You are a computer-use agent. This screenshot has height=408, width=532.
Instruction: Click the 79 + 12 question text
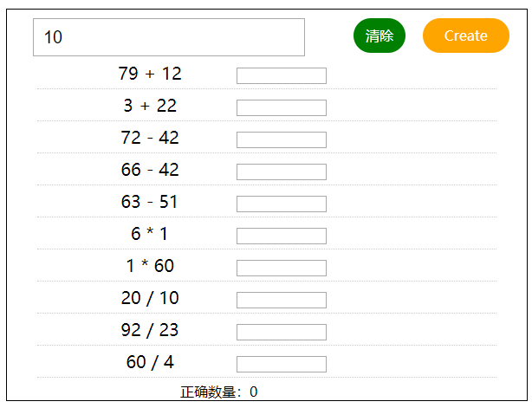150,74
